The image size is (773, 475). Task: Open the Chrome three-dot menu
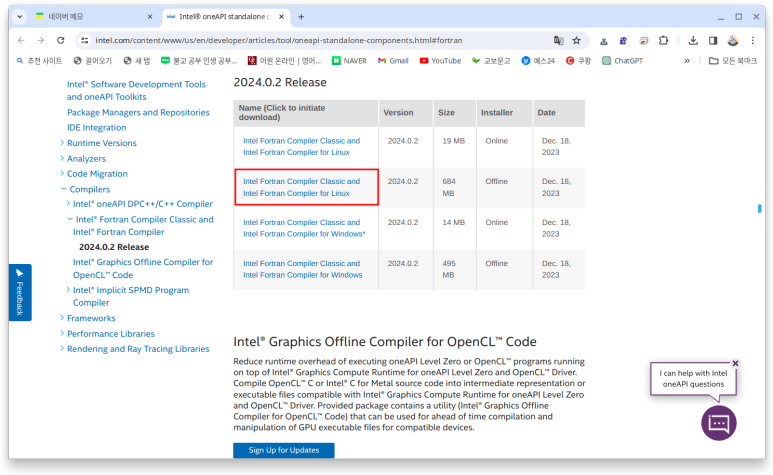[x=752, y=40]
